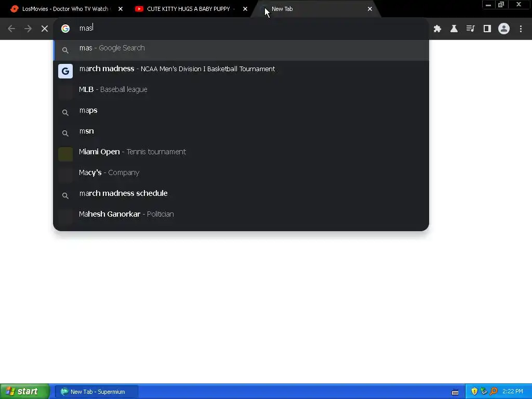Viewport: 532px width, 399px height.
Task: Switch to the LosMovies Doctor Who tab
Action: [65, 9]
